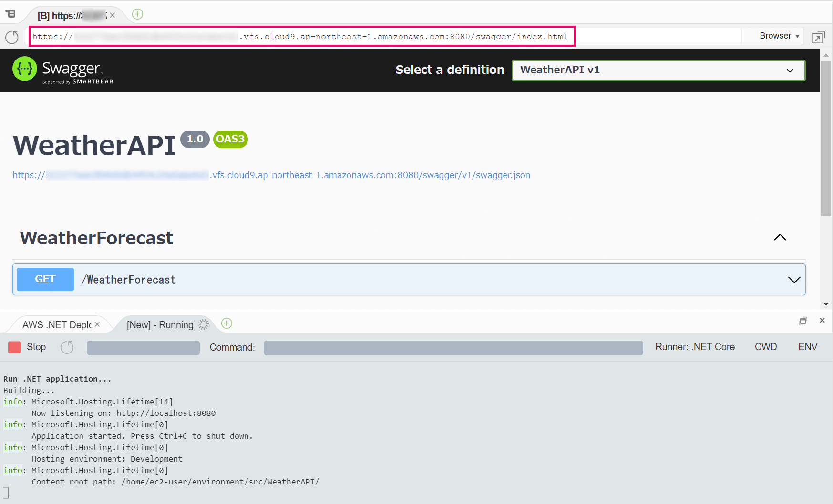Screen dimensions: 833x504
Task: Collapse the WeatherForecast section
Action: [780, 238]
